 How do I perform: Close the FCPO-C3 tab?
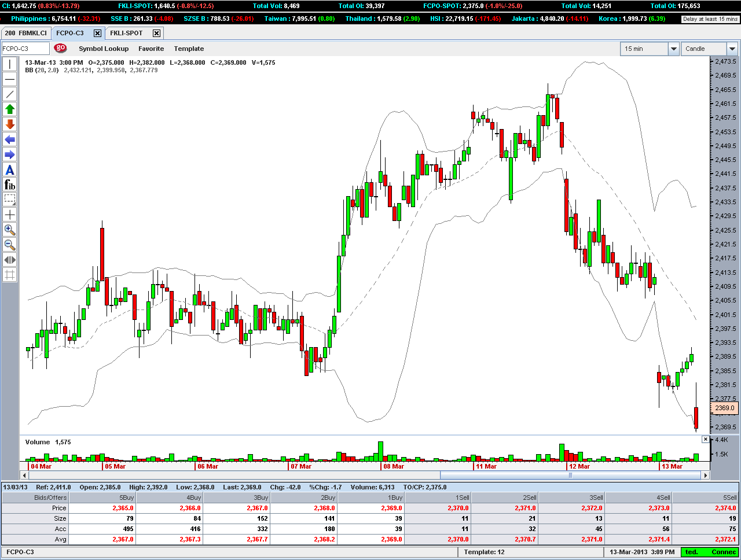coord(97,33)
